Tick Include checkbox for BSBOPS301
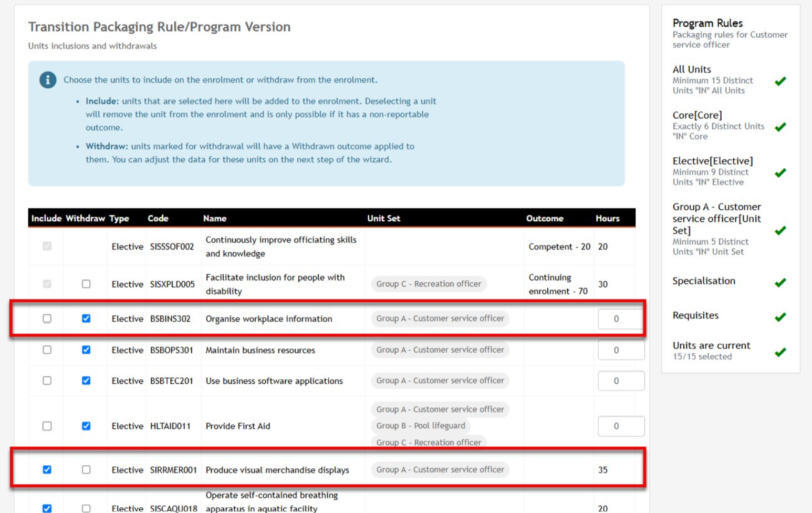This screenshot has width=812, height=513. (47, 350)
